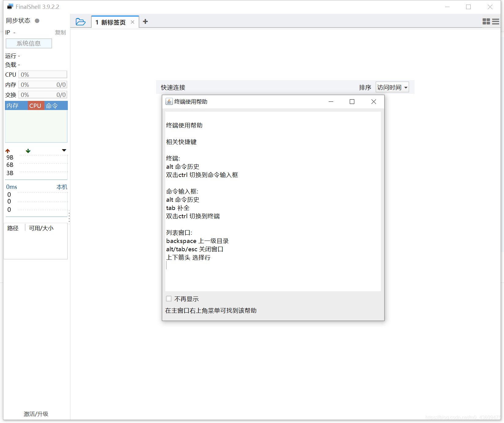This screenshot has height=423, width=504.
Task: Add a new tab with plus icon
Action: 145,21
